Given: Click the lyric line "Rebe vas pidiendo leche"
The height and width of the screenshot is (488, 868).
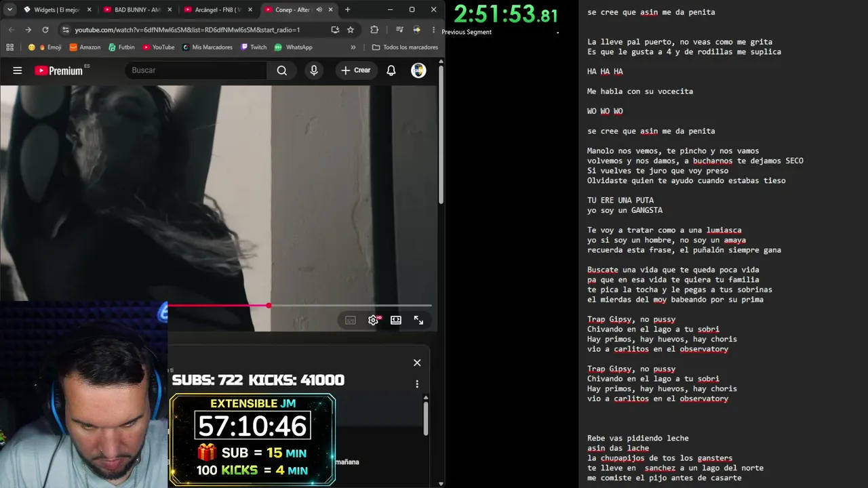Looking at the screenshot, I should click(638, 439).
